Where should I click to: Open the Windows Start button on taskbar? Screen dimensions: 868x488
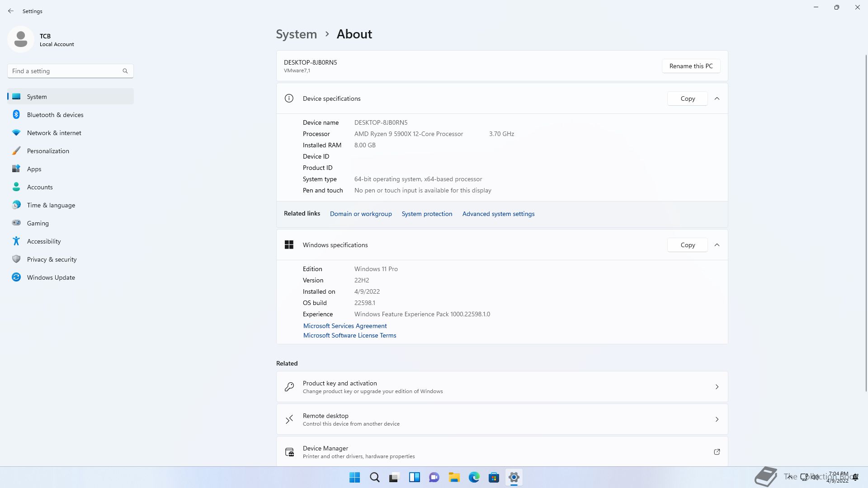point(355,477)
